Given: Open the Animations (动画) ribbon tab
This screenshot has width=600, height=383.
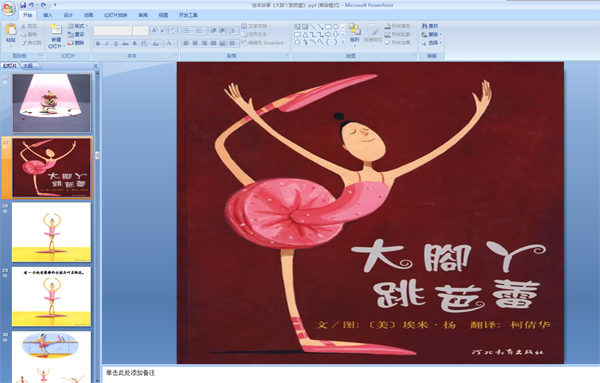Looking at the screenshot, I should click(88, 15).
